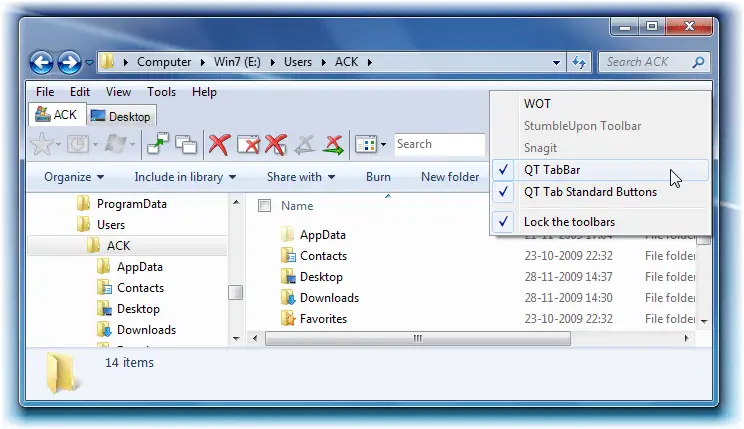Click the AppData folder icon in file list
The width and height of the screenshot is (744, 429).
pyautogui.click(x=288, y=234)
